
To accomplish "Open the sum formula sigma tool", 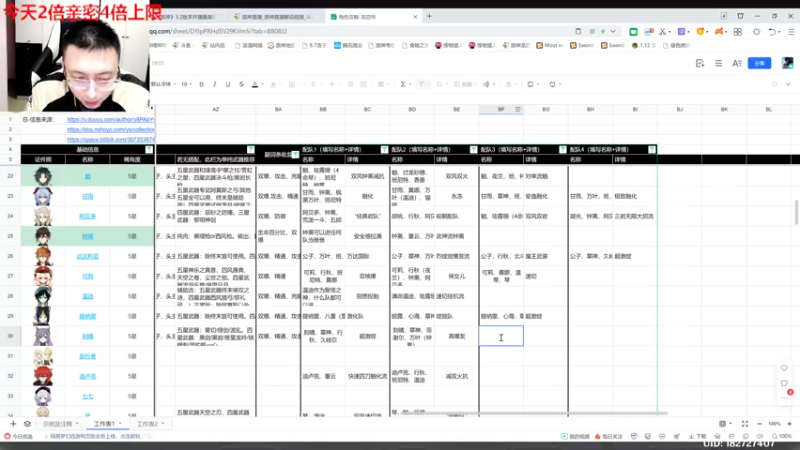I will click(x=403, y=84).
